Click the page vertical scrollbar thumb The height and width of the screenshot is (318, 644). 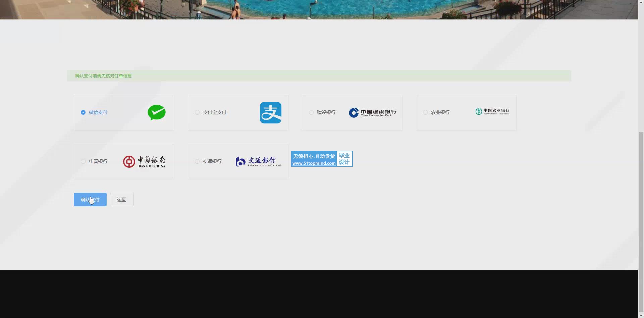(x=641, y=221)
